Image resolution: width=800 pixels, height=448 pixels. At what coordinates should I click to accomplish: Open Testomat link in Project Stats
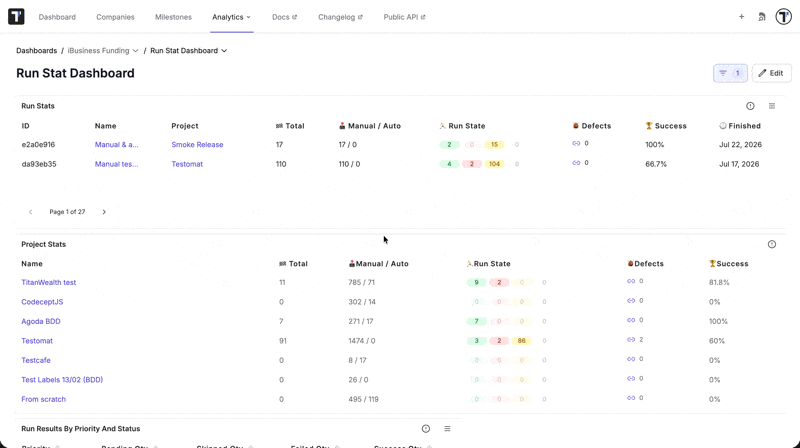click(x=37, y=340)
